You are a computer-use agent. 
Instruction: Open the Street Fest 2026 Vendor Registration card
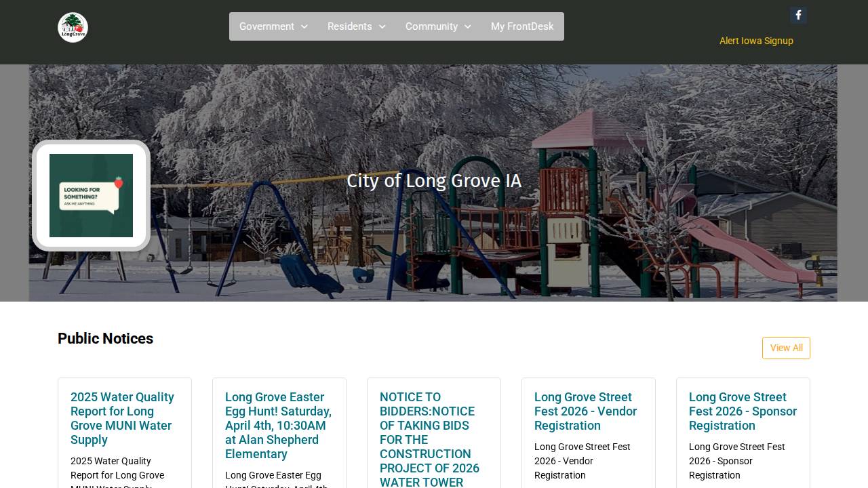(585, 411)
